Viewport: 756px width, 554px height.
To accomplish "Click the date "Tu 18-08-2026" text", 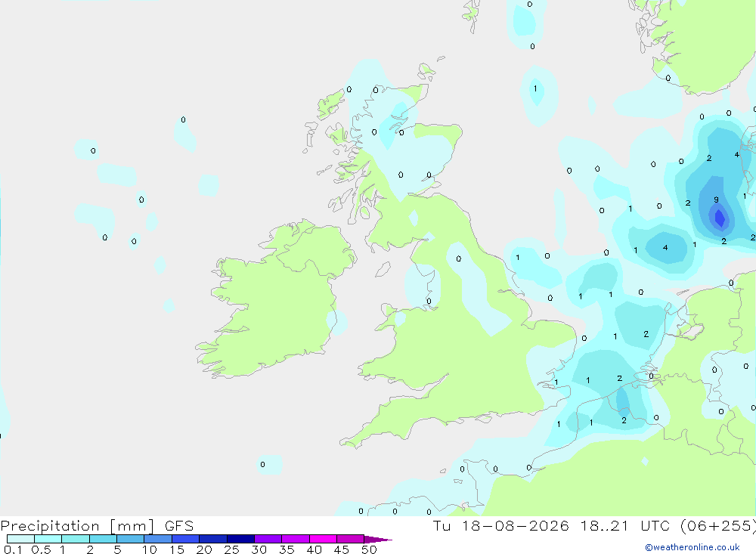I will tap(501, 526).
